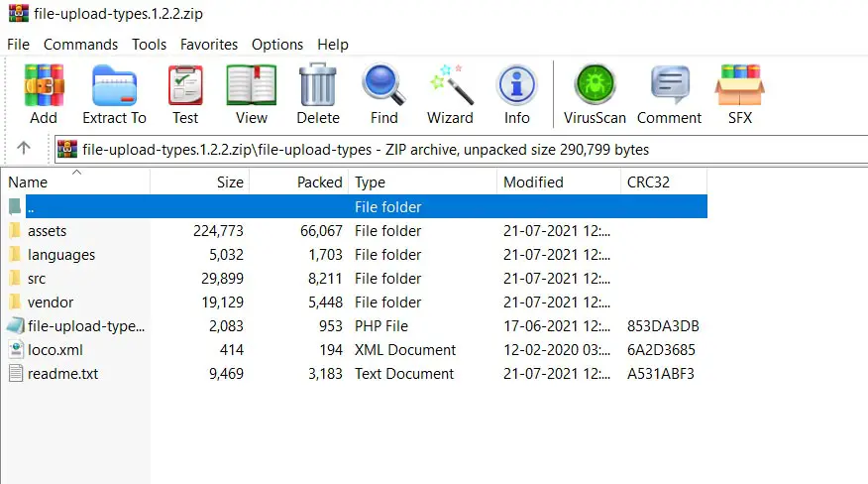Screen dimensions: 868x484
Task: Select the languages folder icon
Action: click(16, 254)
